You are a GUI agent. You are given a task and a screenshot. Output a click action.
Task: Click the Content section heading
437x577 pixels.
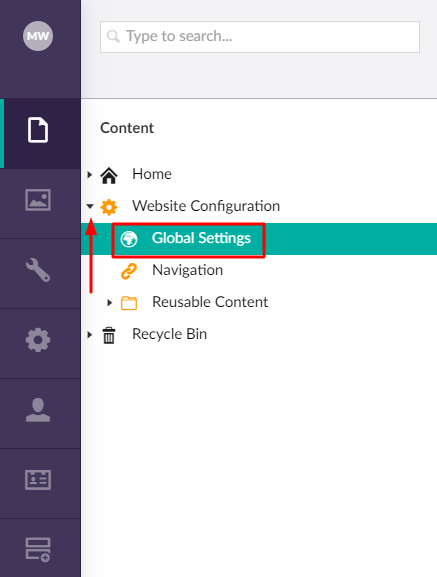(127, 128)
